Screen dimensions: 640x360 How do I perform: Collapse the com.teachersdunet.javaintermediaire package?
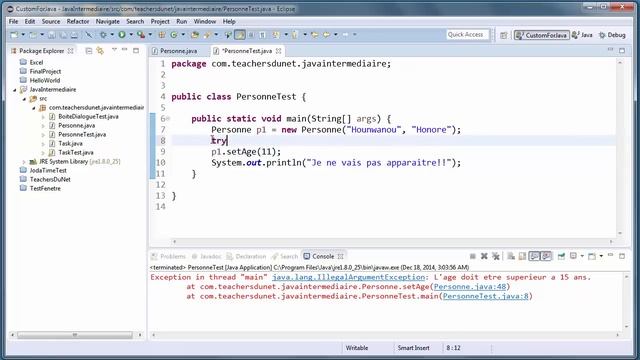click(33, 108)
